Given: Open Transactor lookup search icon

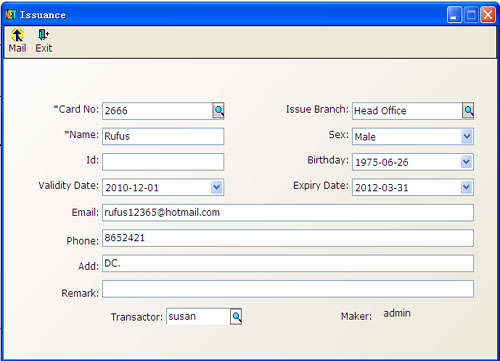Looking at the screenshot, I should click(236, 316).
